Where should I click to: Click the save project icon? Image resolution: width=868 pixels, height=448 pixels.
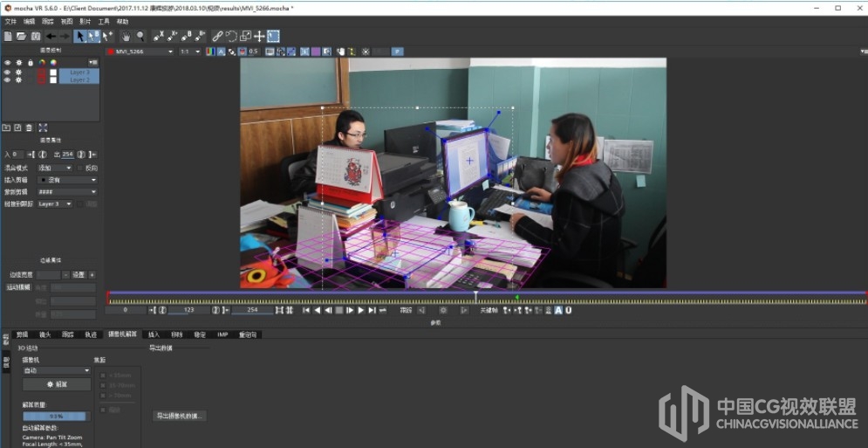[36, 37]
